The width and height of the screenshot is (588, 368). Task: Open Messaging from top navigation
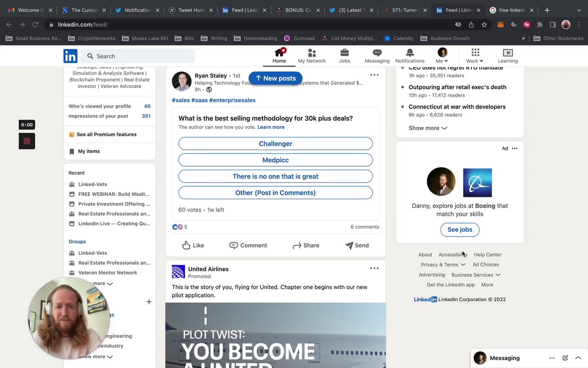click(377, 56)
